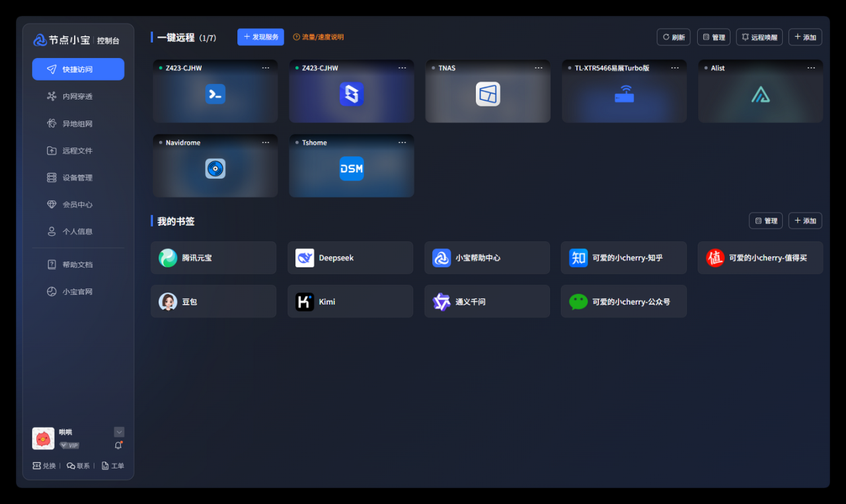Image resolution: width=846 pixels, height=504 pixels.
Task: Select 设备管理 sidebar item
Action: tap(77, 178)
